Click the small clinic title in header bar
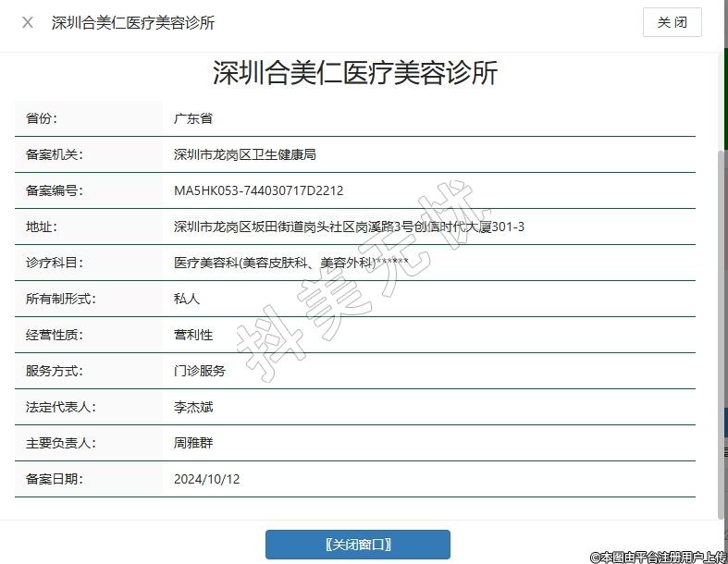Viewport: 728px width, 564px height. [x=133, y=22]
